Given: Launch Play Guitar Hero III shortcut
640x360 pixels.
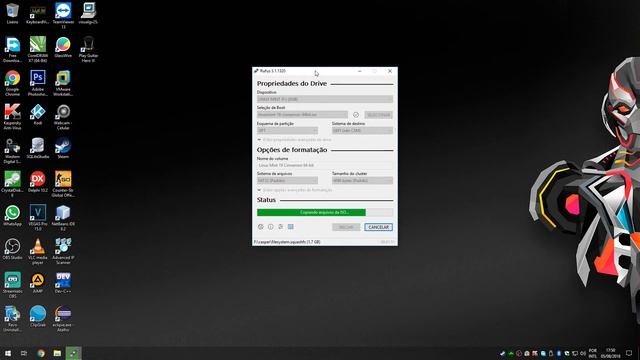Looking at the screenshot, I should 88,49.
